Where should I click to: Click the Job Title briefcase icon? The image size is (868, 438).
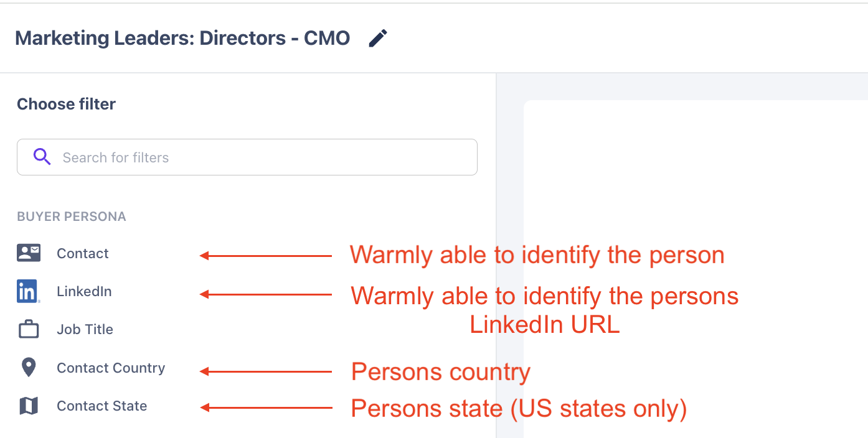29,330
